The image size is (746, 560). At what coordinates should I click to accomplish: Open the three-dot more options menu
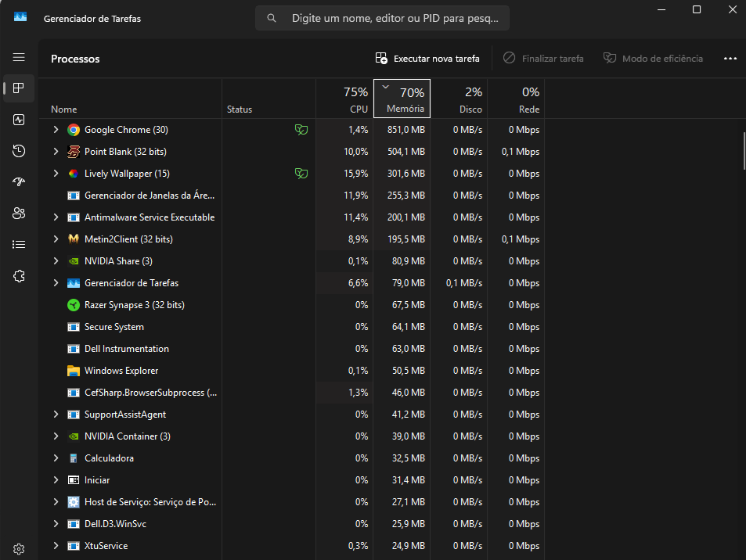coord(730,59)
